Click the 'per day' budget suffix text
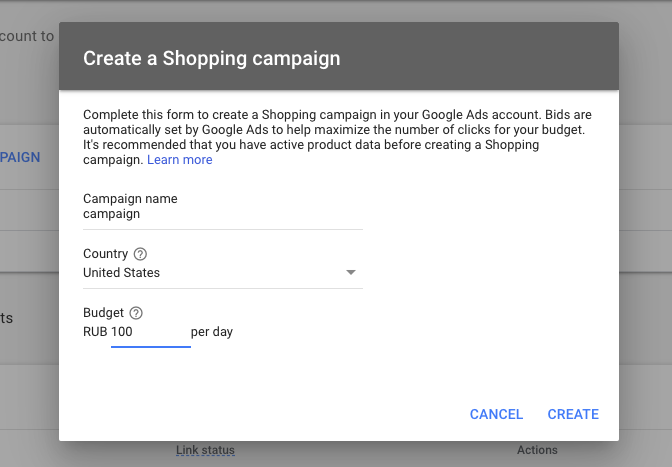672x467 pixels. click(212, 332)
